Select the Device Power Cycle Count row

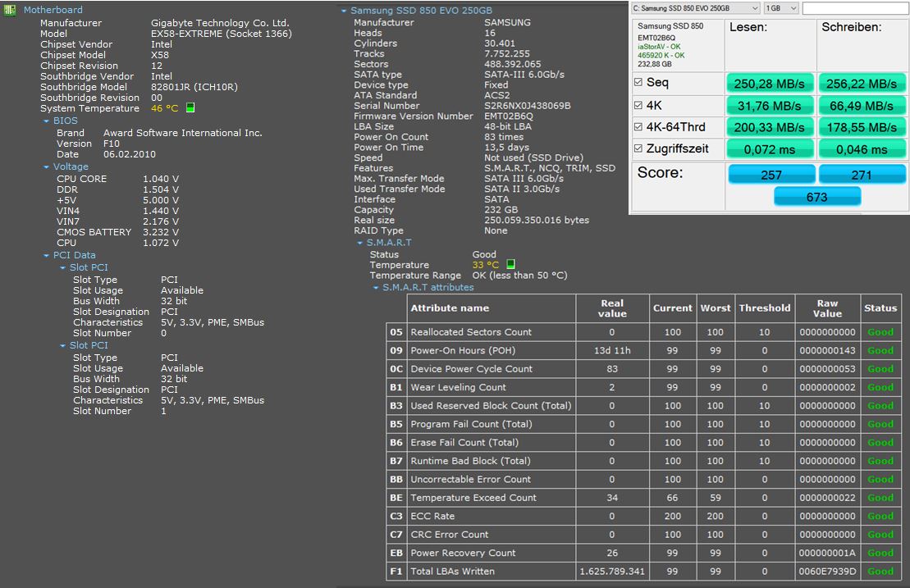pyautogui.click(x=643, y=369)
